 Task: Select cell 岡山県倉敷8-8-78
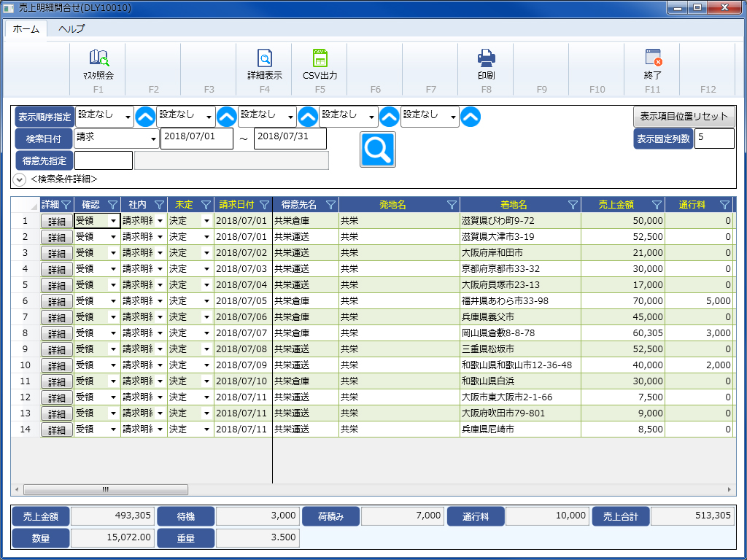[x=520, y=332]
